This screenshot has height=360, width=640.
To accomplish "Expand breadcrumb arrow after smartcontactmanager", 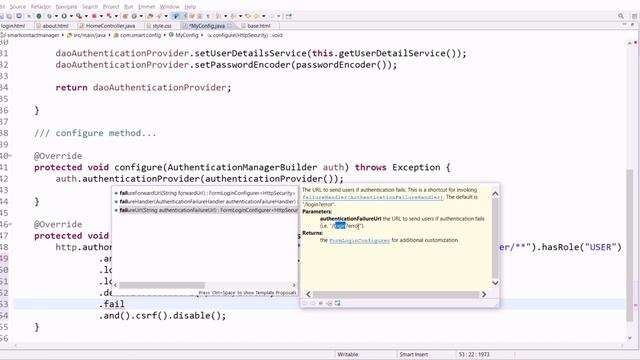I will pyautogui.click(x=63, y=35).
